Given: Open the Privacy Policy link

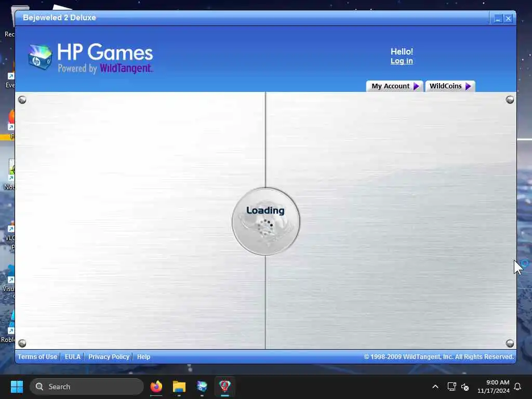Looking at the screenshot, I should pyautogui.click(x=109, y=356).
